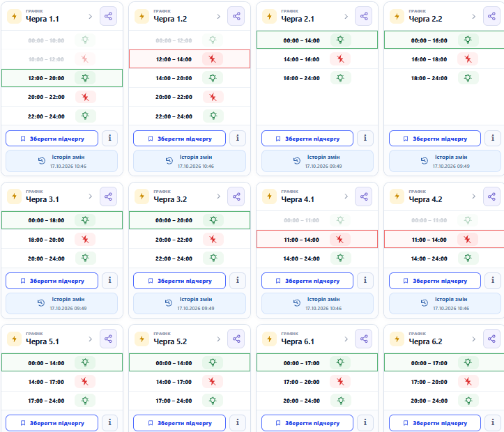504x432 pixels.
Task: Open info for Черга 2.1
Action: 365,139
